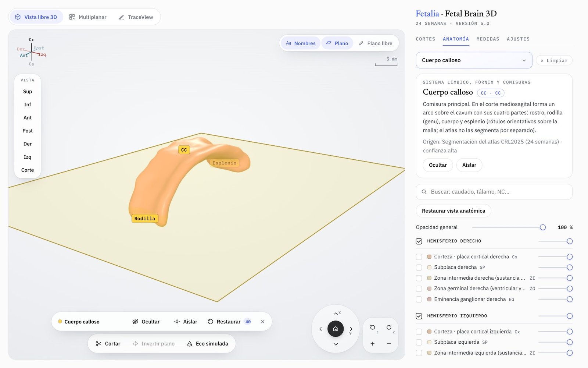Switch to the Multiplanar view tab

88,17
